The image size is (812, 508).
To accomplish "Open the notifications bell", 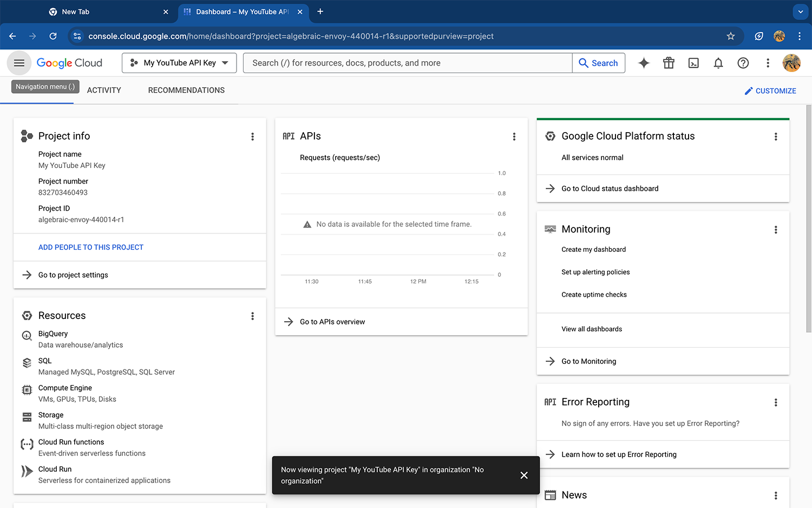I will click(x=718, y=63).
